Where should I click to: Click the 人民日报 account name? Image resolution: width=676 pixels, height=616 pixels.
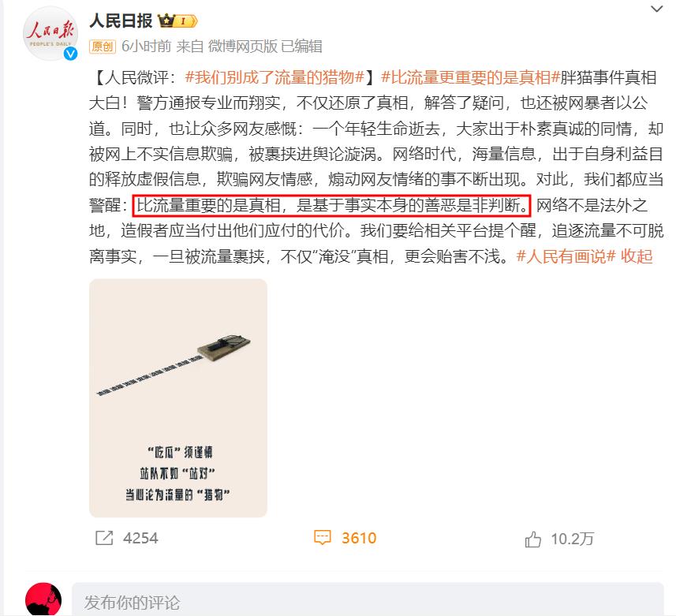point(121,21)
